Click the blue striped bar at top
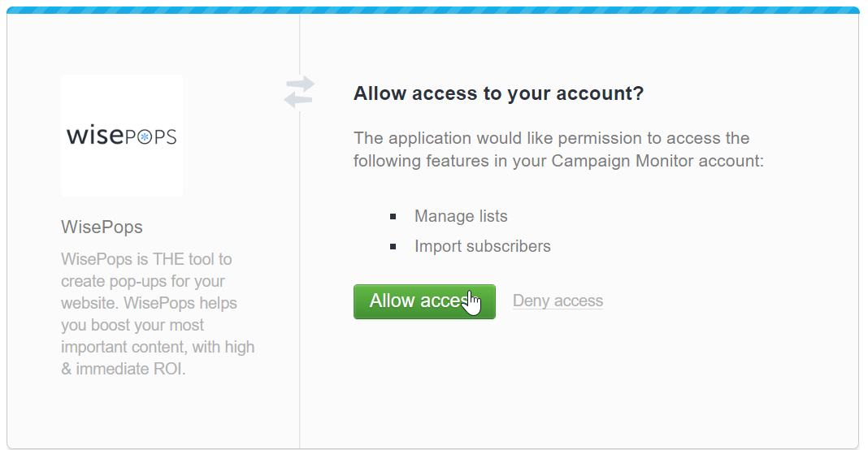The width and height of the screenshot is (868, 450). click(x=433, y=11)
